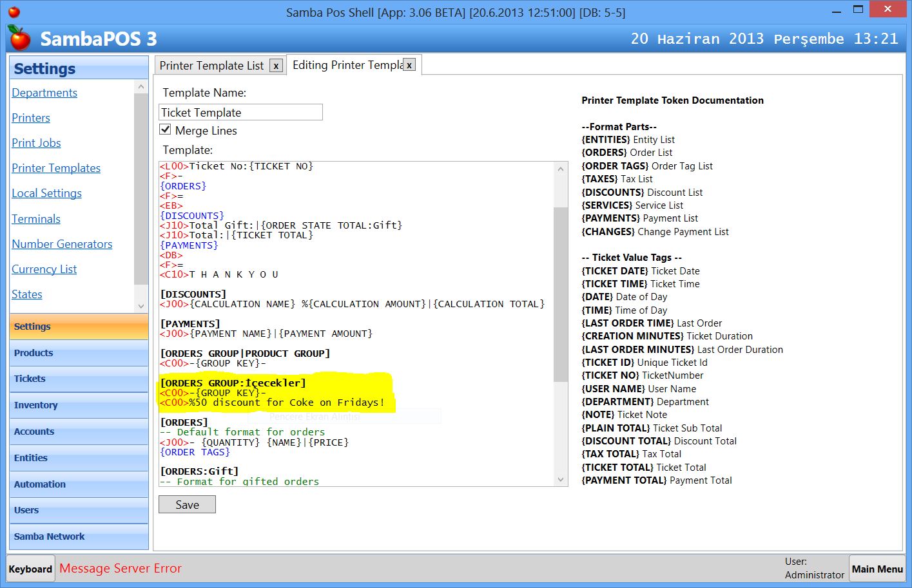The height and width of the screenshot is (588, 912).
Task: Close the Editing Printer Template tab
Action: [x=409, y=65]
